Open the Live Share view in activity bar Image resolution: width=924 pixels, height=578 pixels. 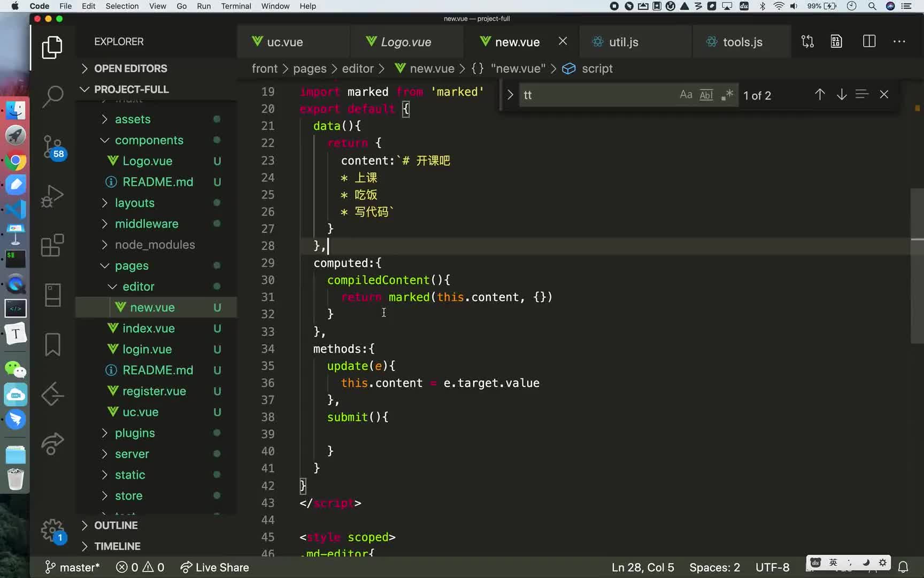(x=52, y=443)
